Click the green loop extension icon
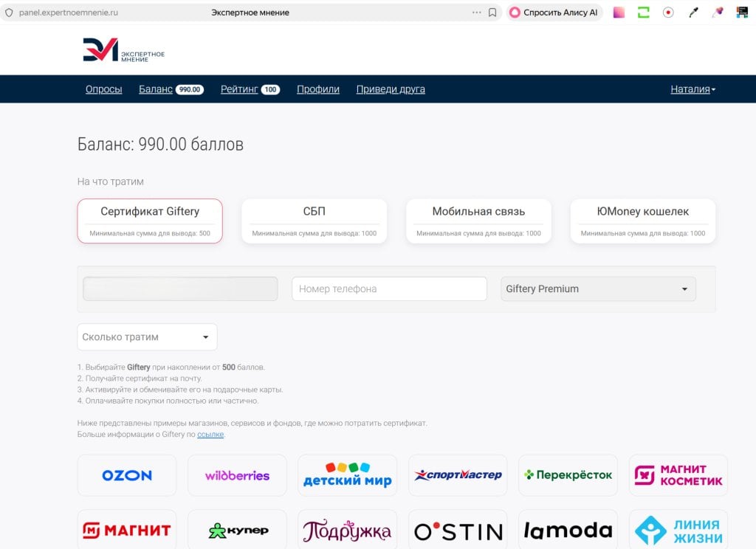Image resolution: width=756 pixels, height=549 pixels. pyautogui.click(x=643, y=13)
